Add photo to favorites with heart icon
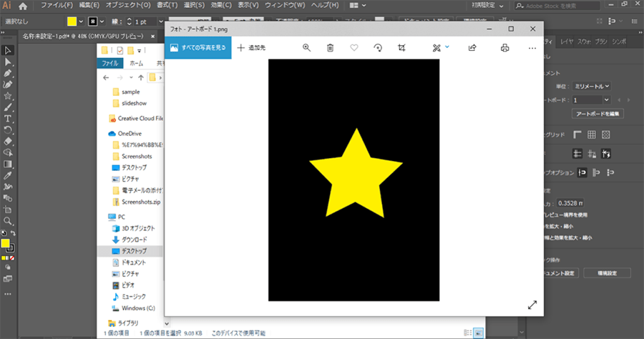The width and height of the screenshot is (644, 339). (353, 48)
